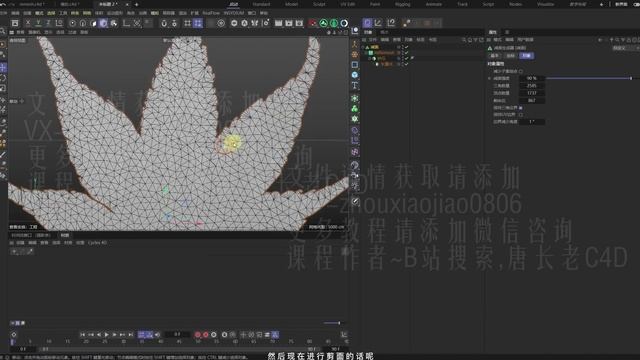Add a new document tab with plus

[x=136, y=4]
